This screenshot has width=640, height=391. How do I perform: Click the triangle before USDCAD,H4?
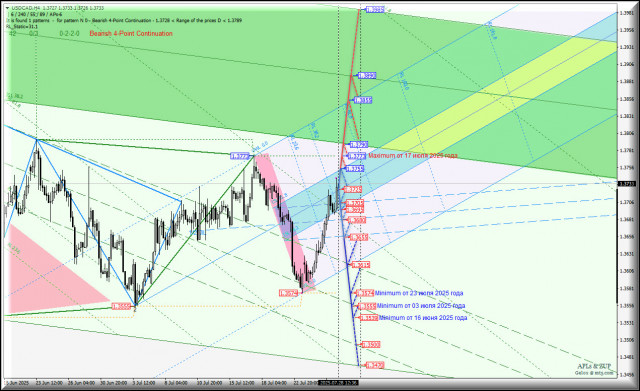[x=7, y=8]
